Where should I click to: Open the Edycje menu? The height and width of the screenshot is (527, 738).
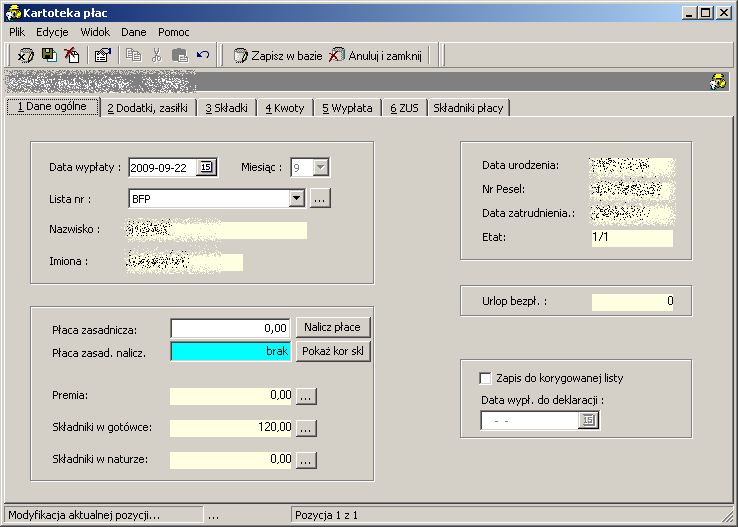click(52, 32)
